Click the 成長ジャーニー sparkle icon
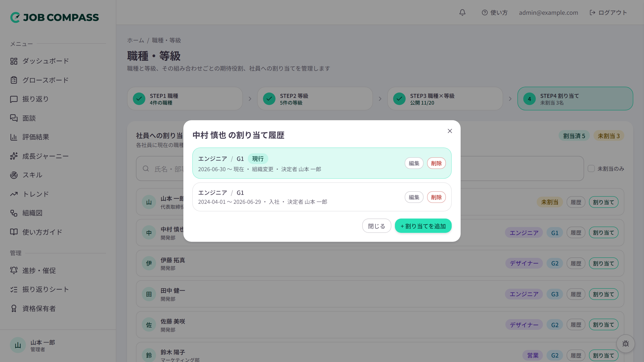The width and height of the screenshot is (644, 362). point(14,156)
